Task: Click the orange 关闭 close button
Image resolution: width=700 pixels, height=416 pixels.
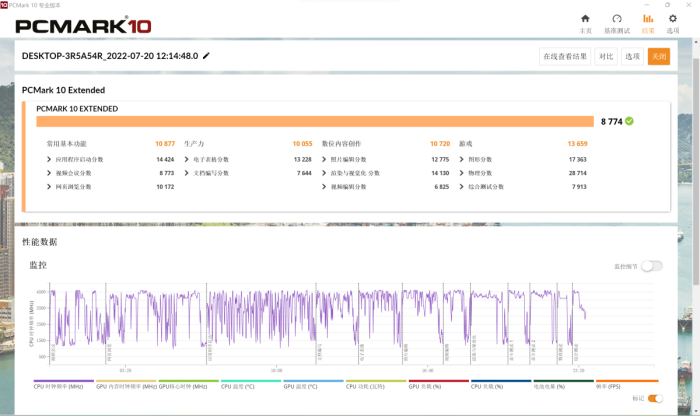Action: tap(659, 56)
